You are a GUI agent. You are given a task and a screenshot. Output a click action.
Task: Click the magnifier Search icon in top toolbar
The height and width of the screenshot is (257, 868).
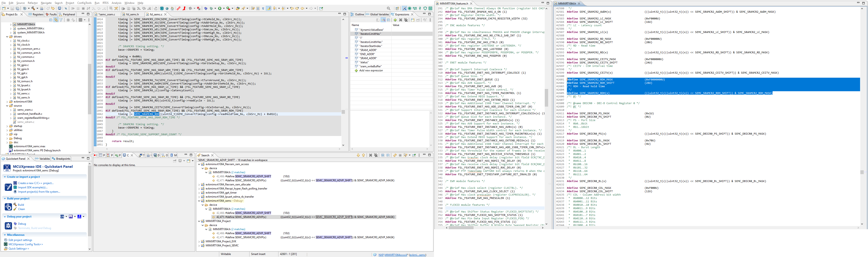[389, 8]
